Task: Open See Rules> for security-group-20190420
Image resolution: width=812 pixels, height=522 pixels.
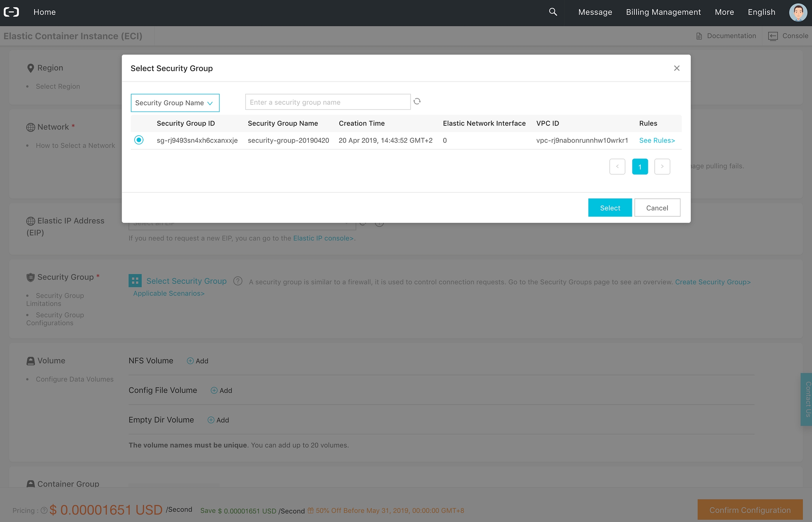Action: pos(657,140)
